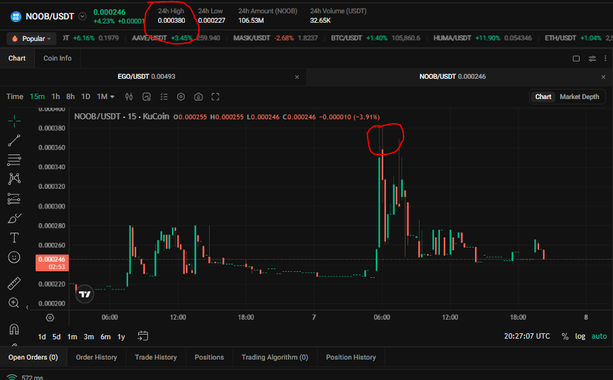Click the NOOB coin logo icon
Screen dimensions: 613x380
(16, 16)
